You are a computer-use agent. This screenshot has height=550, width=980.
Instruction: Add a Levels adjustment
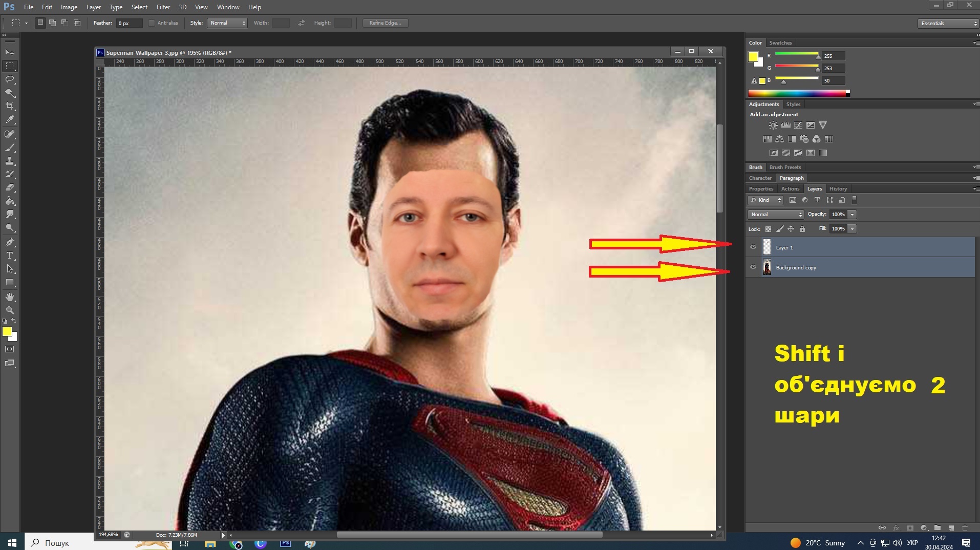click(x=785, y=125)
